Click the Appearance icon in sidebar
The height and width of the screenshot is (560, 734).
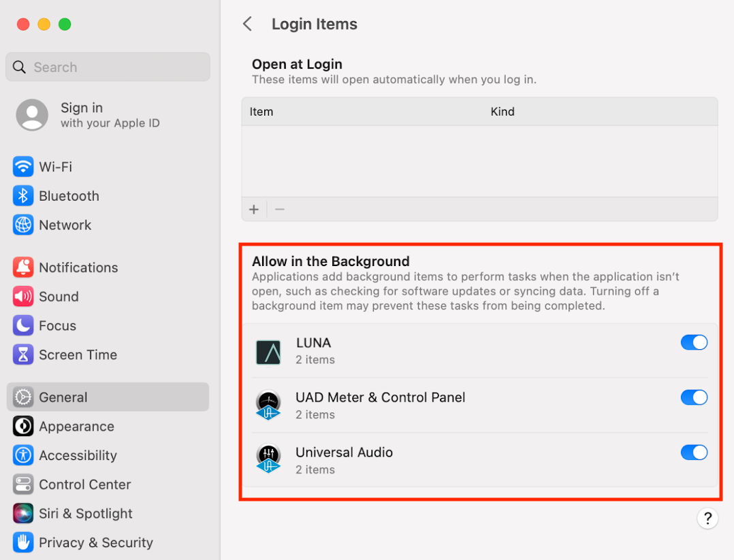point(19,426)
